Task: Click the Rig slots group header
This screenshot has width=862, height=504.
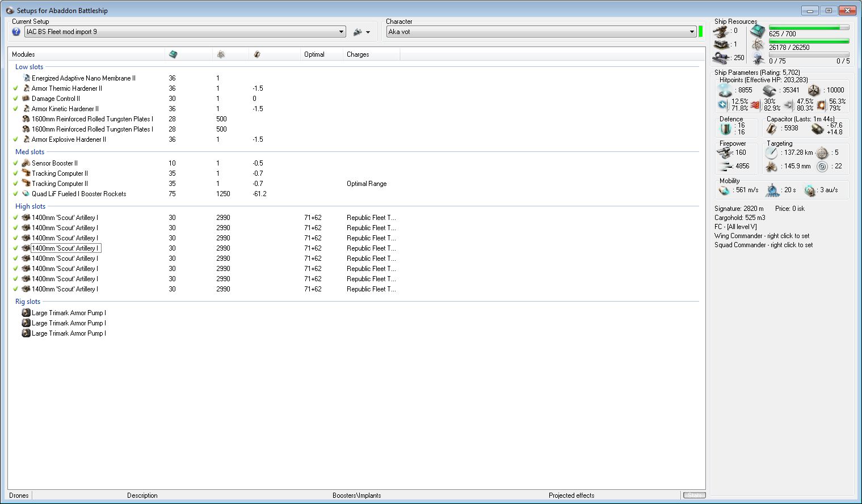Action: (x=28, y=302)
